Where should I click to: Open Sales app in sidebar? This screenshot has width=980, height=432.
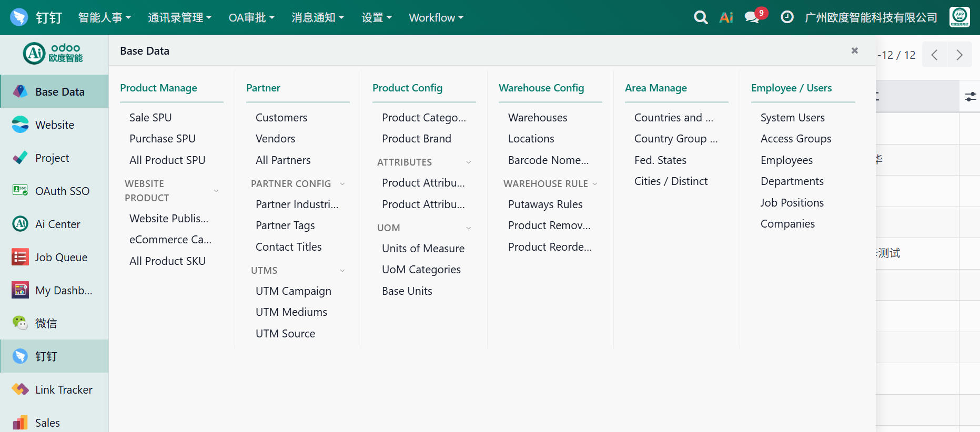[54, 422]
